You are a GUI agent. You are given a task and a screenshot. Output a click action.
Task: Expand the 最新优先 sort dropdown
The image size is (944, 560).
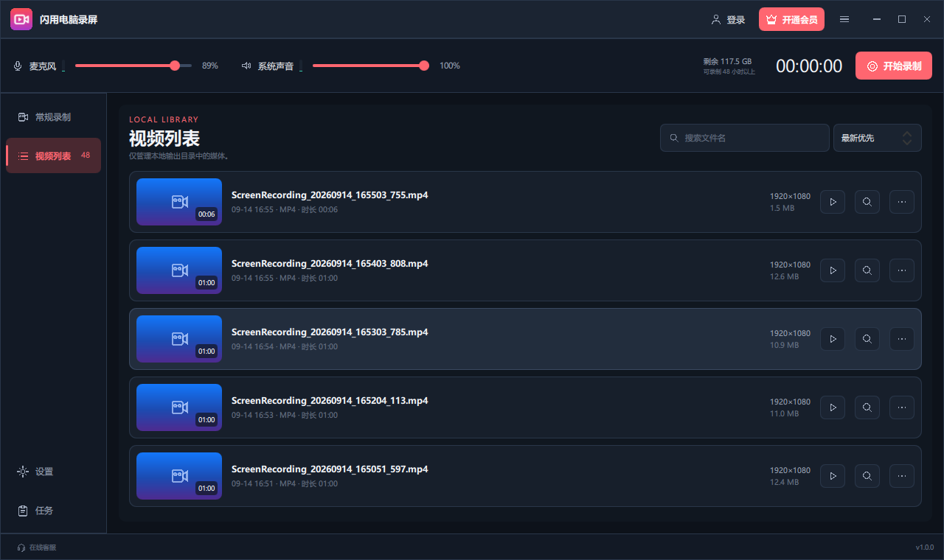(877, 138)
